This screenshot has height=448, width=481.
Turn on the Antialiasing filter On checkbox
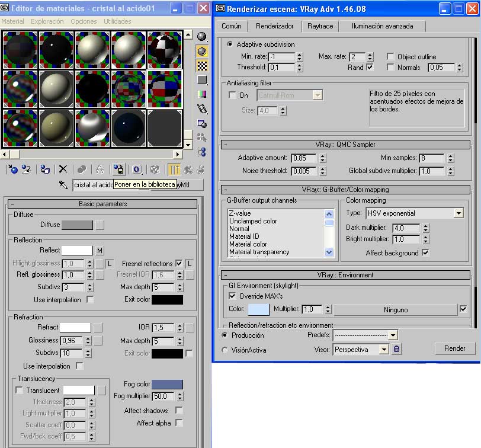click(232, 95)
